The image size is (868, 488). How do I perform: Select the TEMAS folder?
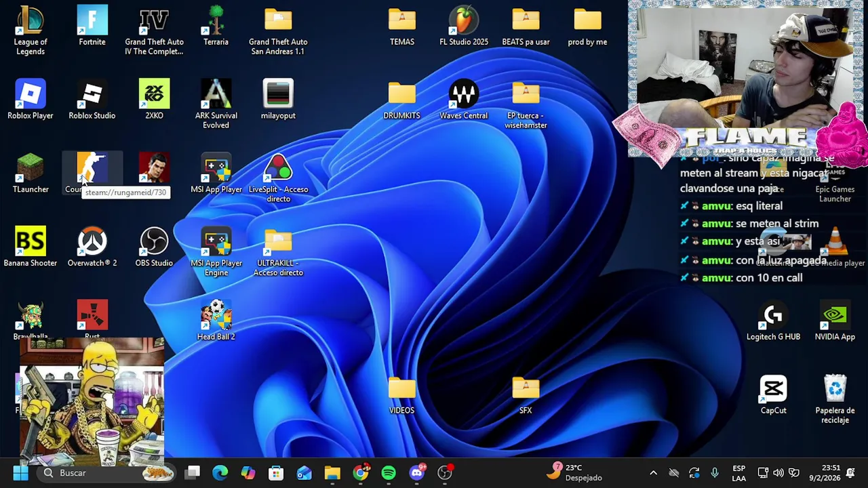pos(402,26)
